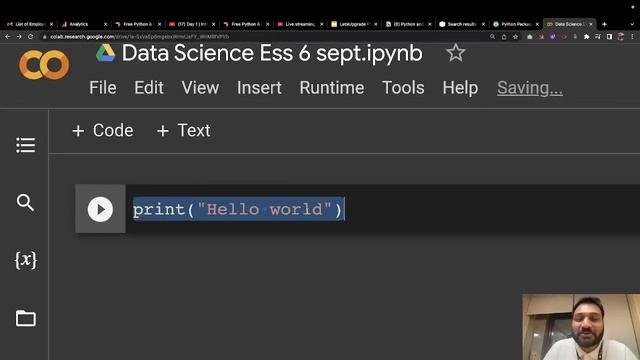
Task: Open the table of contents sidebar icon
Action: pyautogui.click(x=26, y=145)
